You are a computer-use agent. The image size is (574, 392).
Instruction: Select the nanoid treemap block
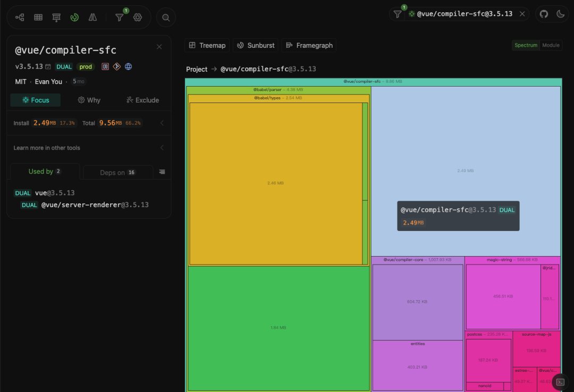tap(485, 386)
